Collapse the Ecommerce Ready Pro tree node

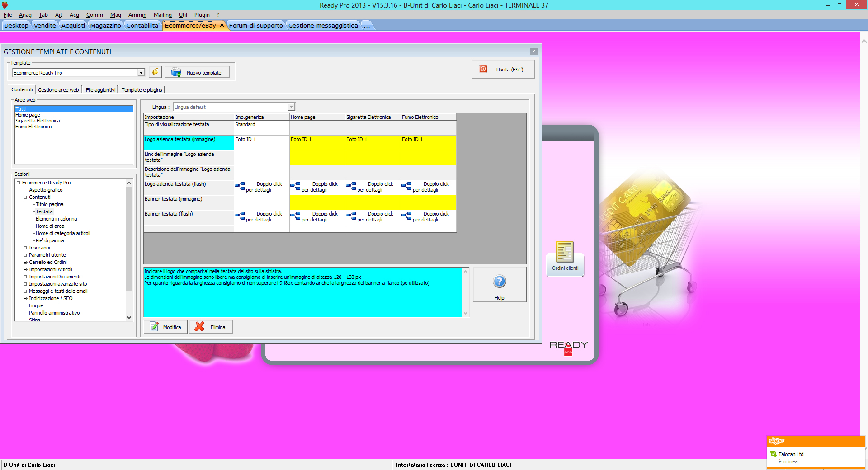click(19, 183)
